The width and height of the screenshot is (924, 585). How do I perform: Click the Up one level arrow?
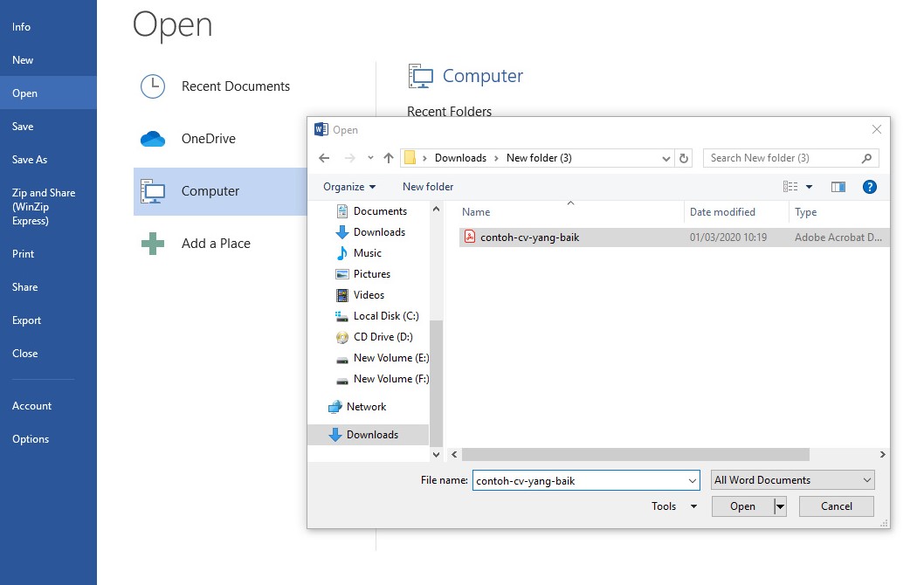389,157
